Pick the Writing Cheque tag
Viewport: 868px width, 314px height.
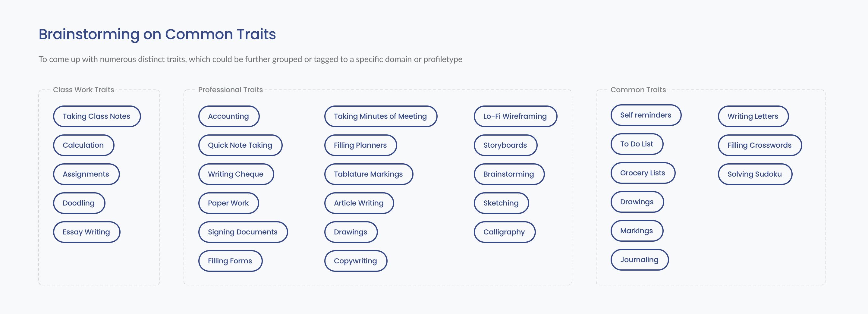point(236,174)
